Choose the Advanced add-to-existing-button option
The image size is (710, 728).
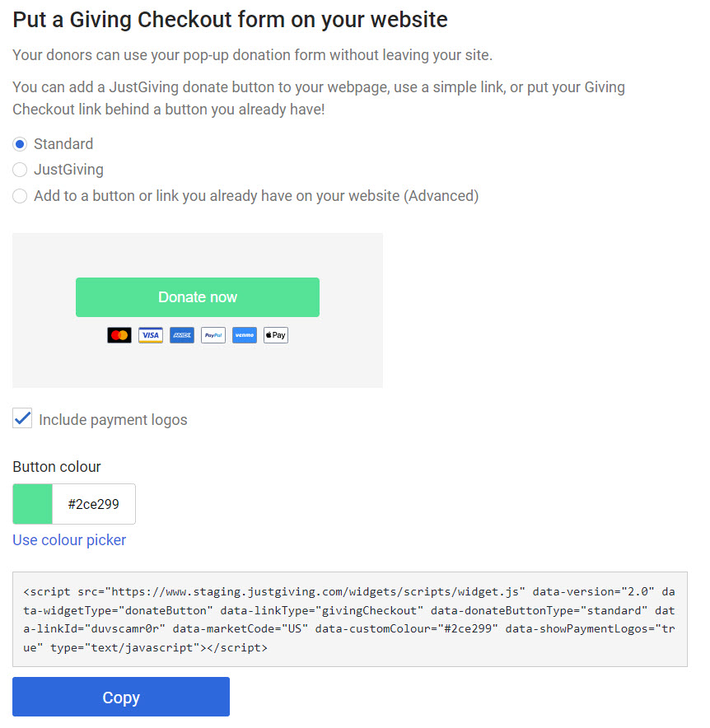tap(19, 196)
